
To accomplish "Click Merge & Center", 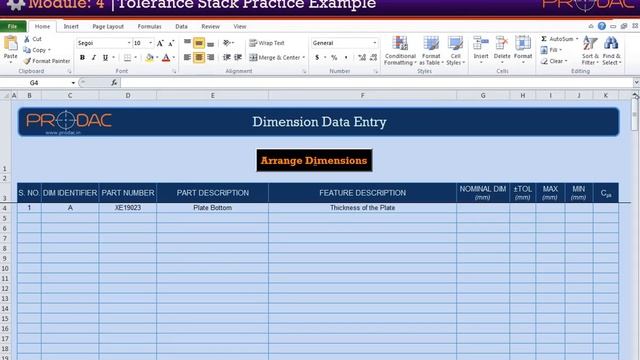I will pyautogui.click(x=275, y=58).
